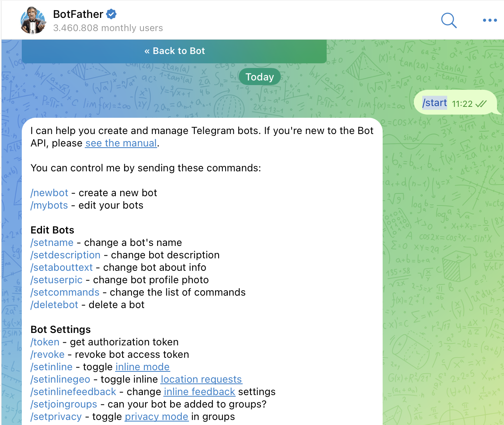Click /deletebot command link

54,305
